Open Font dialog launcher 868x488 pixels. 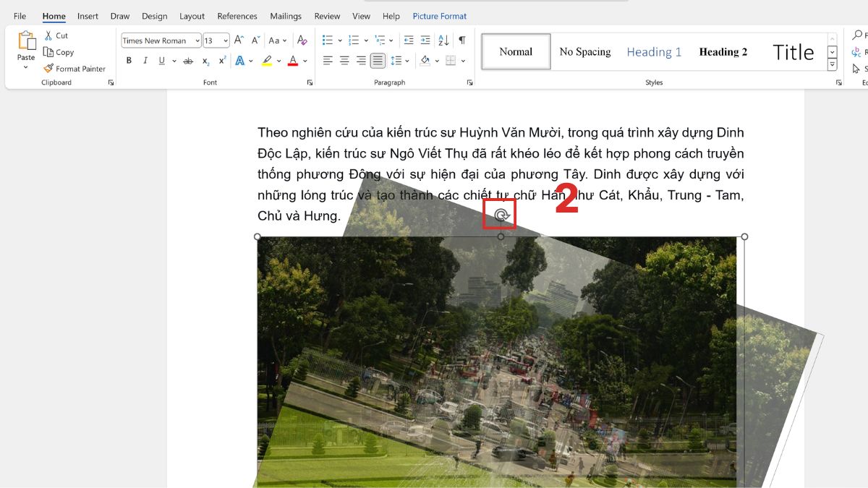coord(310,83)
